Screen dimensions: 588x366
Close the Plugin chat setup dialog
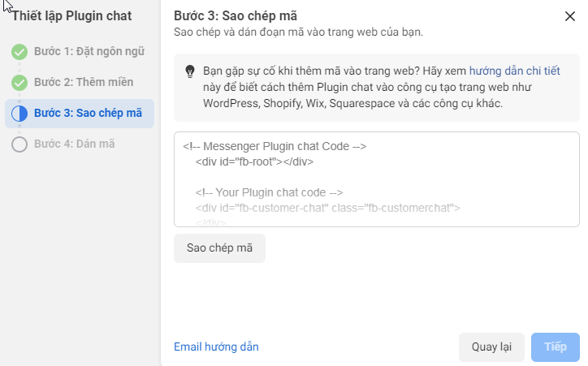coord(569,16)
